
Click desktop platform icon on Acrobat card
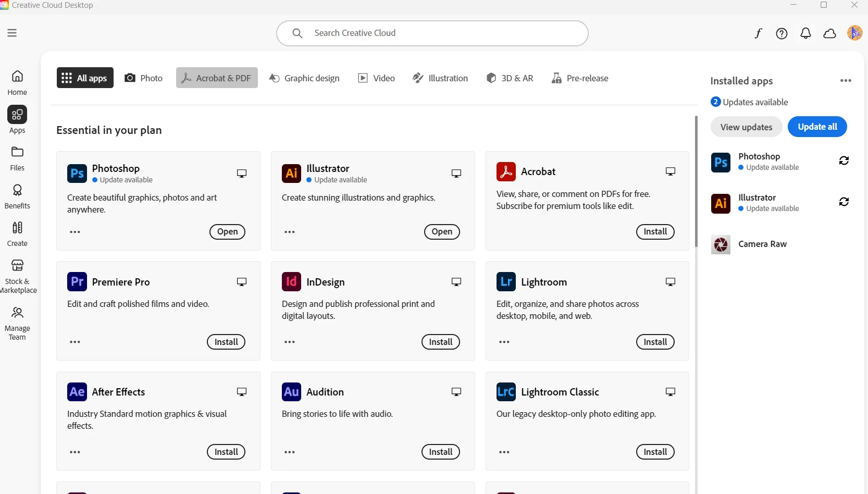pyautogui.click(x=671, y=171)
